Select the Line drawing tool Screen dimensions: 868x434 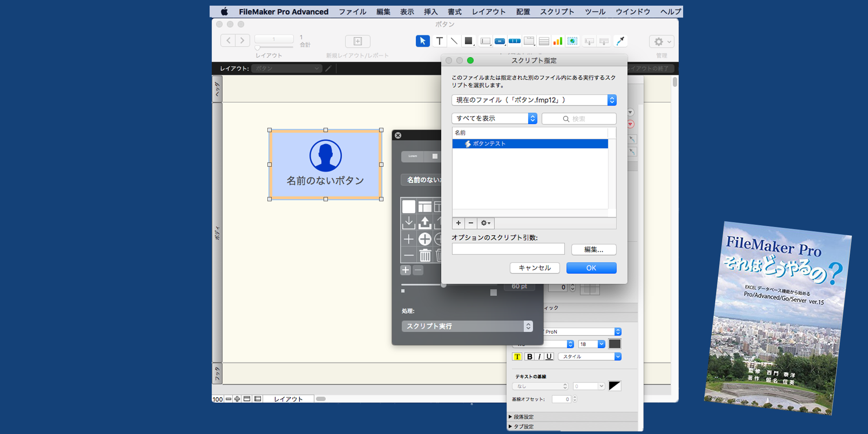(454, 41)
